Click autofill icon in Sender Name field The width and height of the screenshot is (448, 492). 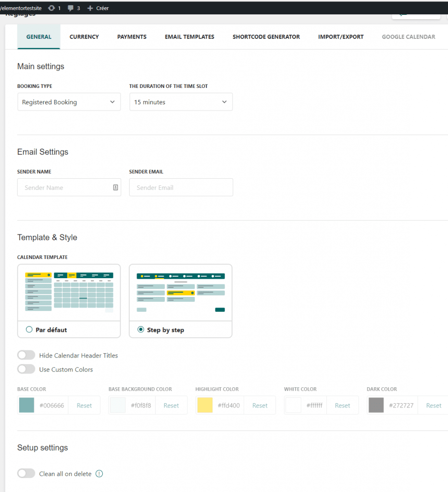[x=115, y=187]
